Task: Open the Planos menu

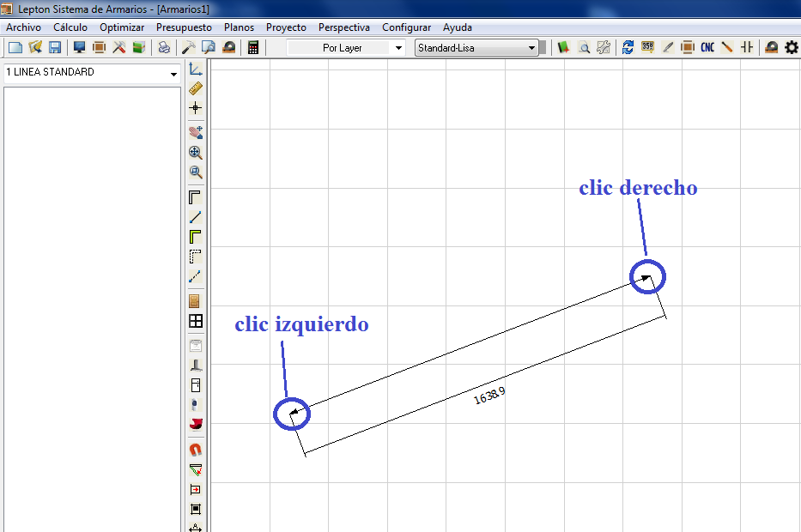Action: [x=239, y=27]
